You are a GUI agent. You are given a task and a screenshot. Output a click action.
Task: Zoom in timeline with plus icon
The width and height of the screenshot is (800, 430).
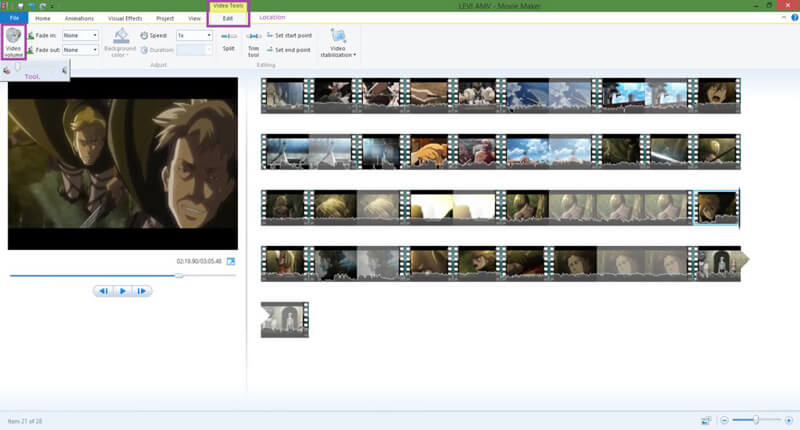(x=788, y=420)
